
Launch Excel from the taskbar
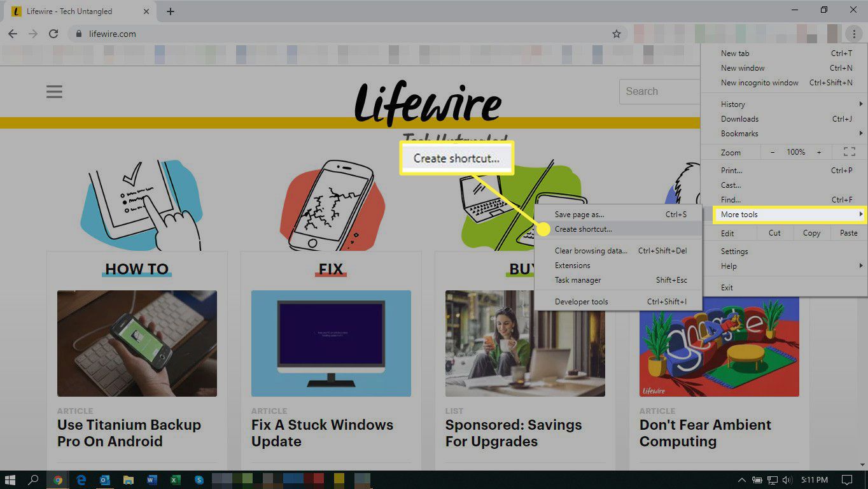(x=176, y=479)
